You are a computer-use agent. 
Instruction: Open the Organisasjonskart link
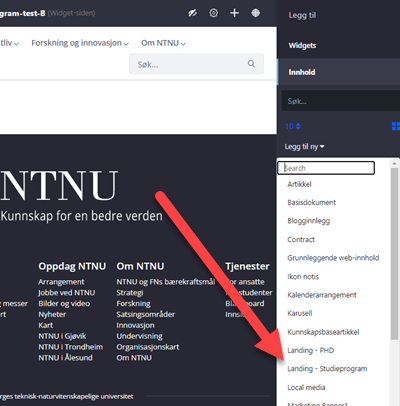tap(148, 347)
